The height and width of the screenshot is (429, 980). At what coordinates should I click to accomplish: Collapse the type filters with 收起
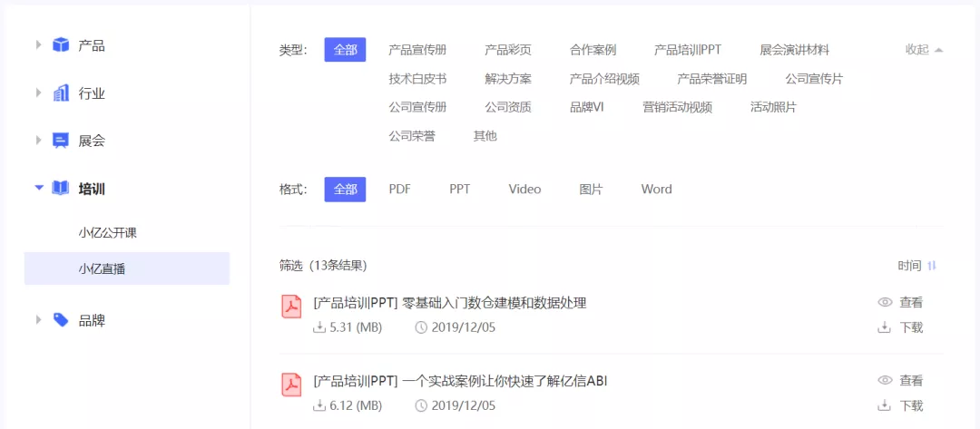pyautogui.click(x=924, y=50)
